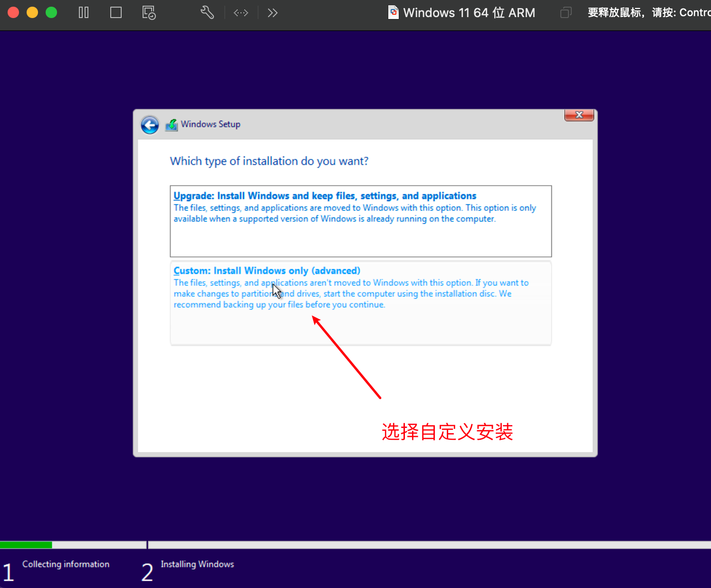Click the Upgrade option description text
The height and width of the screenshot is (588, 711).
click(355, 213)
